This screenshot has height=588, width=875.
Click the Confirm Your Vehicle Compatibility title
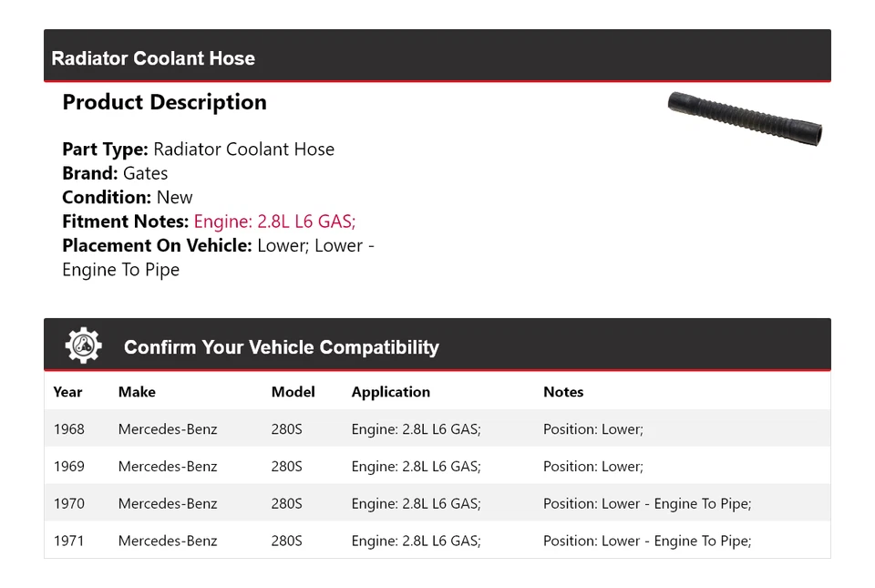pos(281,347)
